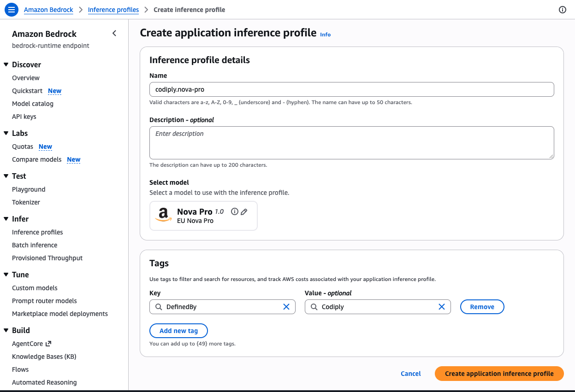
Task: Cancel profile creation
Action: click(x=411, y=374)
